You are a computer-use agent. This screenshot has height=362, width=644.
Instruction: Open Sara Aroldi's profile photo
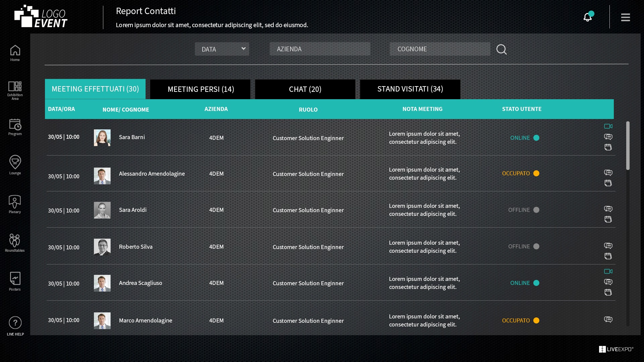coord(102,210)
